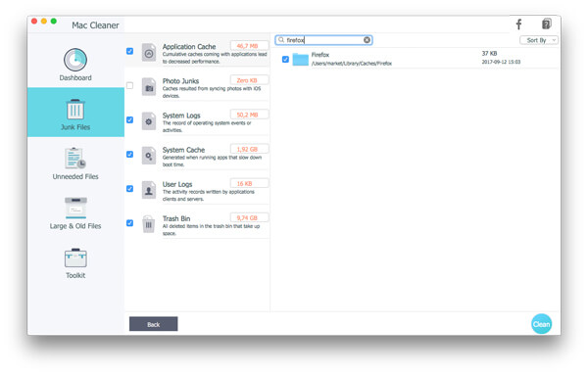Click the System Cache file icon
Screen dimensions: 588x374
pos(149,156)
